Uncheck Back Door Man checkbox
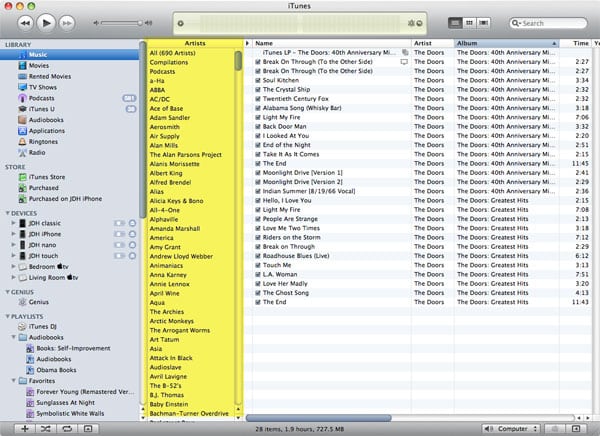Viewport: 600px width, 436px height. (258, 127)
